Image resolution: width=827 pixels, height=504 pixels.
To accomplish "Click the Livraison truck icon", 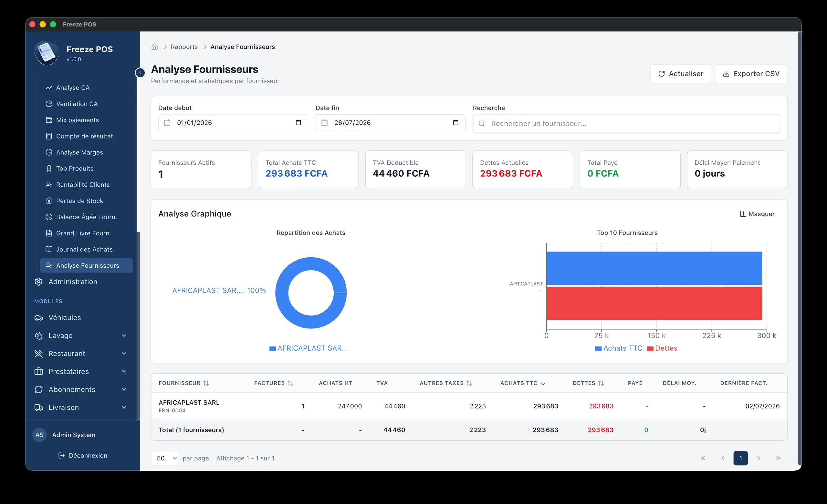I will 38,407.
